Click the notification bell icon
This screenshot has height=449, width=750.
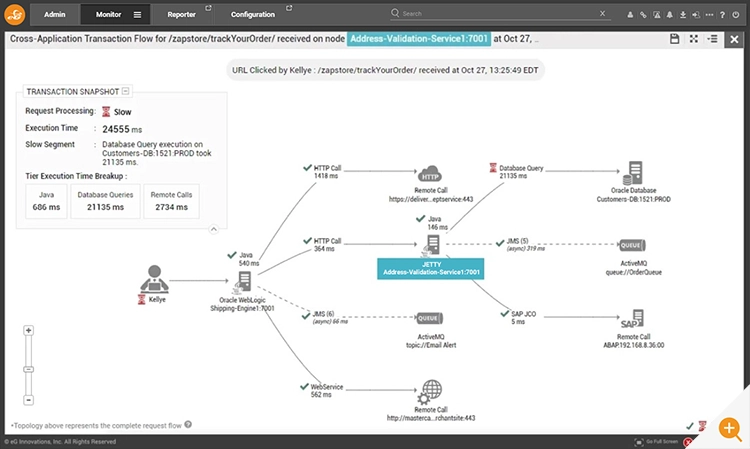[670, 15]
